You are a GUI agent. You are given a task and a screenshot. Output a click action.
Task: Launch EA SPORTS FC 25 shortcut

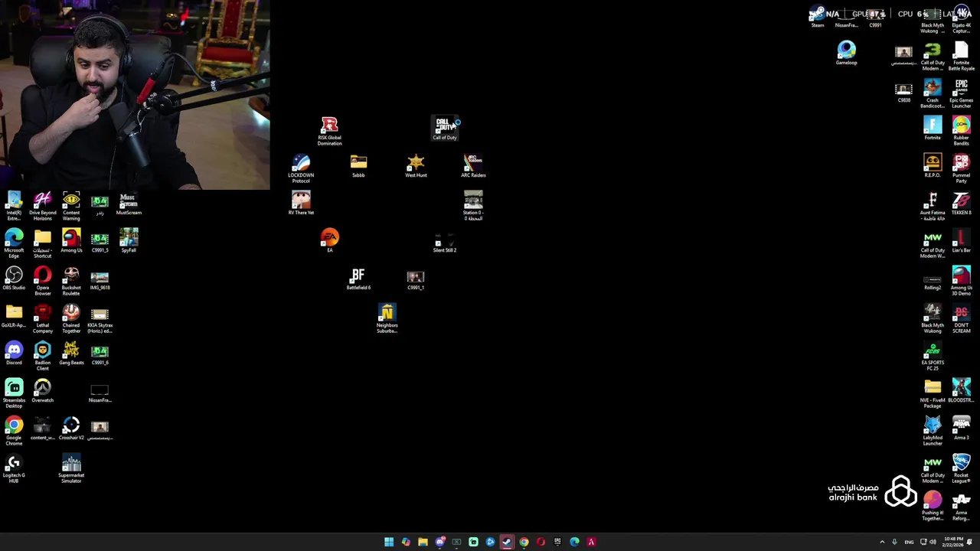pos(933,357)
